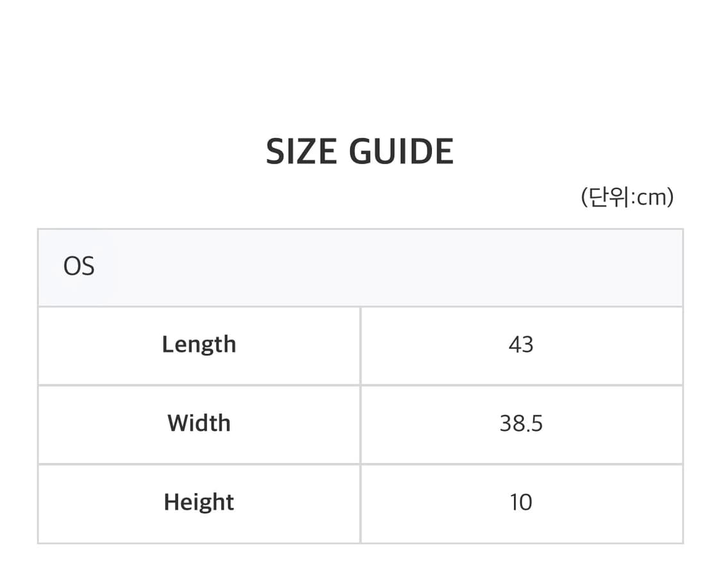This screenshot has width=721, height=588.
Task: Select the Length value 43
Action: pos(520,345)
